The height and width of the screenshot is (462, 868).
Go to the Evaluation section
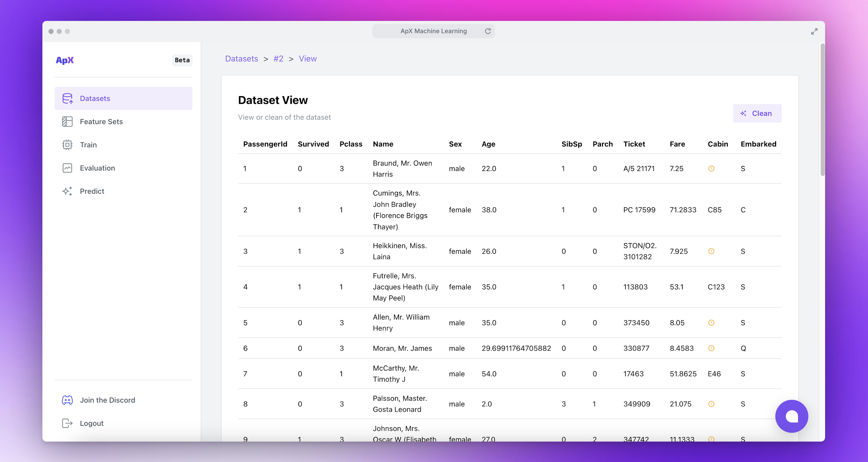click(x=97, y=168)
